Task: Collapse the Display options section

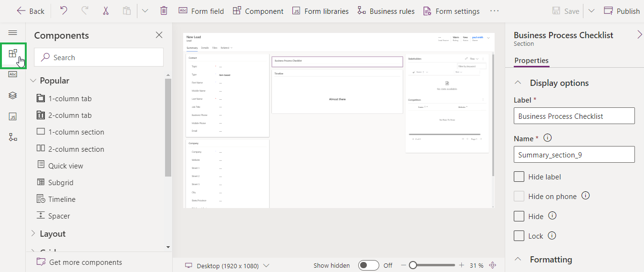Action: (518, 83)
